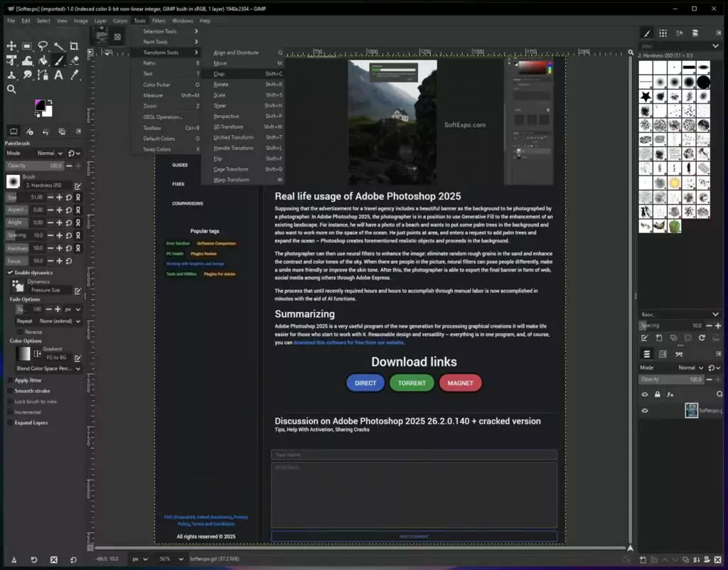Select the Fuzzy Select magic wand tool
This screenshot has width=728, height=570.
tap(58, 46)
